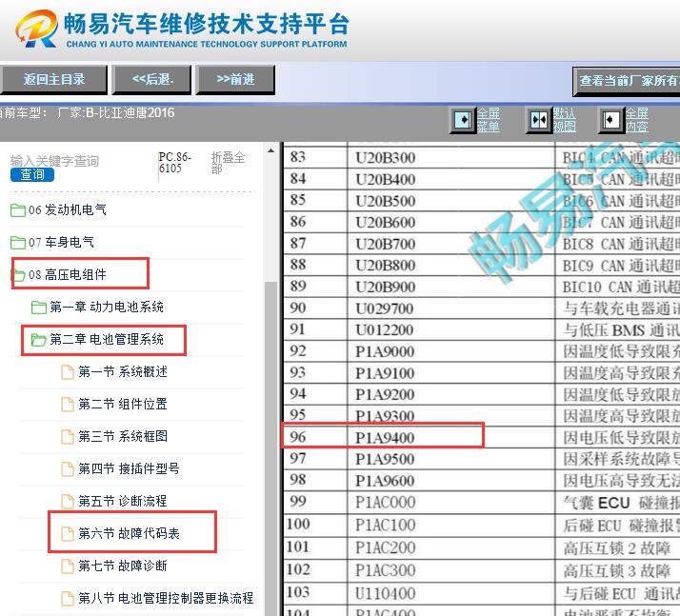Open the 07 车身电气 folder icon
The image size is (680, 616).
click(18, 243)
